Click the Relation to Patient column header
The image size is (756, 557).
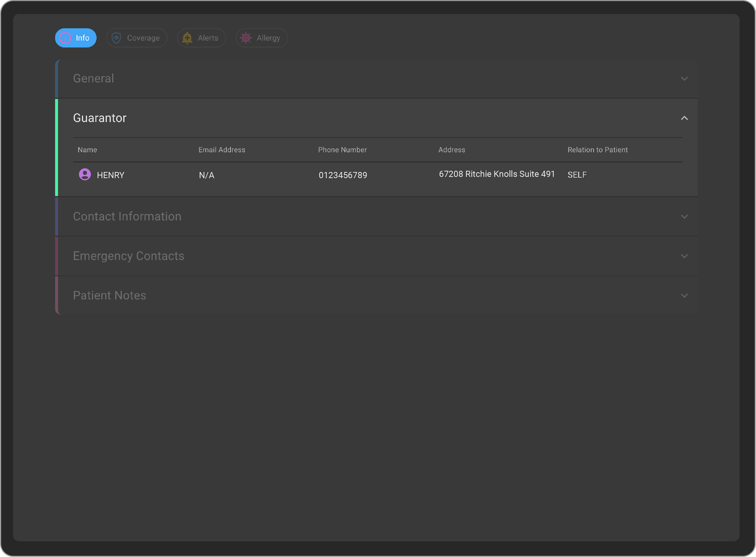[597, 150]
